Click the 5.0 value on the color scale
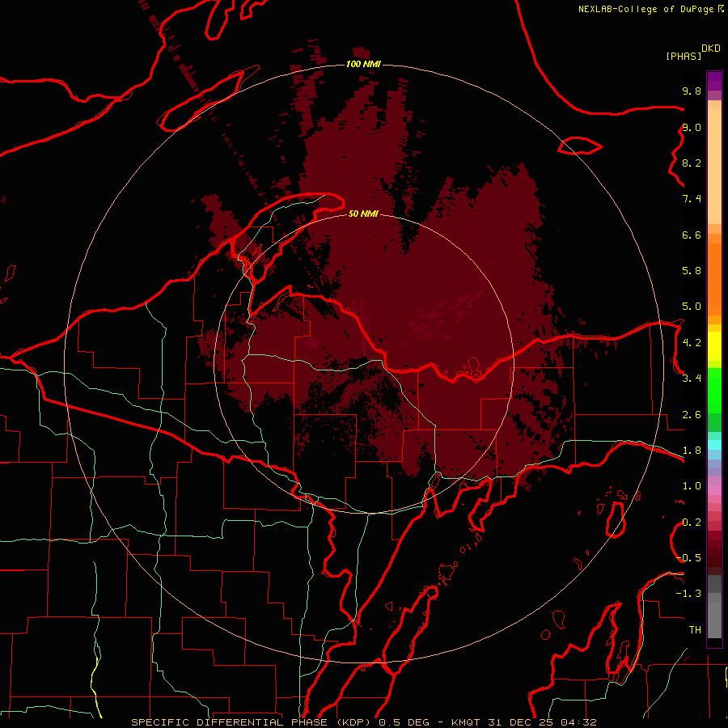Screen dimensions: 728x728 pos(692,307)
